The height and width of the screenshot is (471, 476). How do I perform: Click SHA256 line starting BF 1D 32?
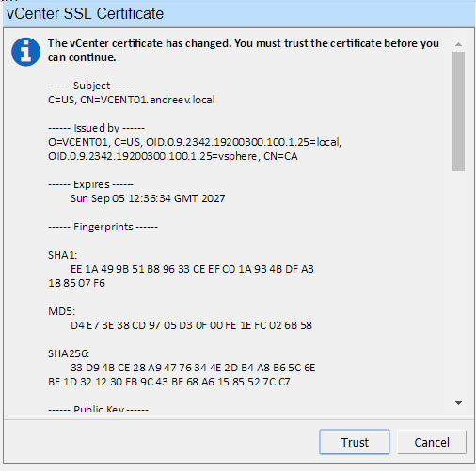coord(169,382)
